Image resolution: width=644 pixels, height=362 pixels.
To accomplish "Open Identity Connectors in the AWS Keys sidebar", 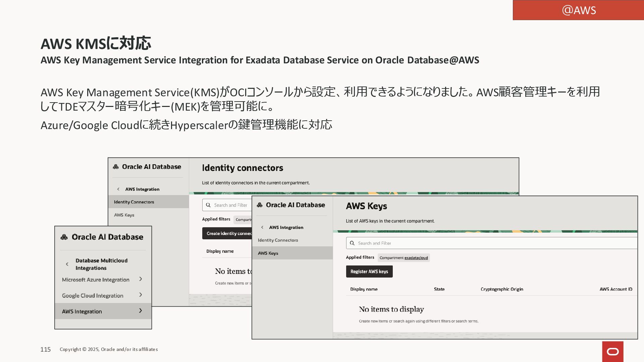I will [x=278, y=240].
